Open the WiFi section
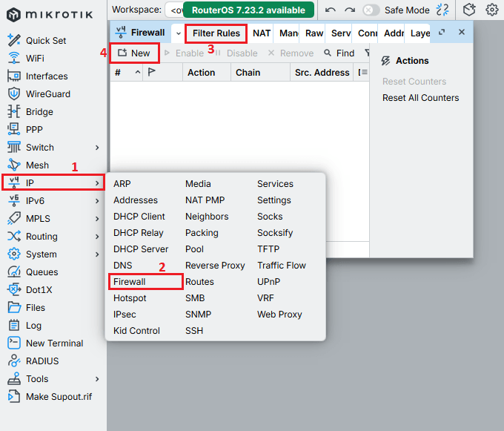This screenshot has width=504, height=431. coord(26,58)
